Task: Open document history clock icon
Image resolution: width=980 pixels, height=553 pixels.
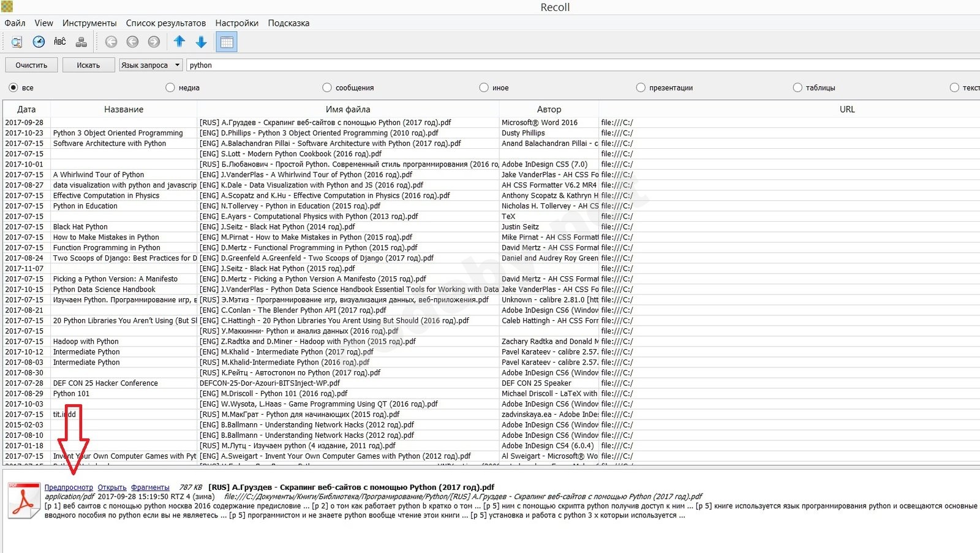Action: point(39,42)
